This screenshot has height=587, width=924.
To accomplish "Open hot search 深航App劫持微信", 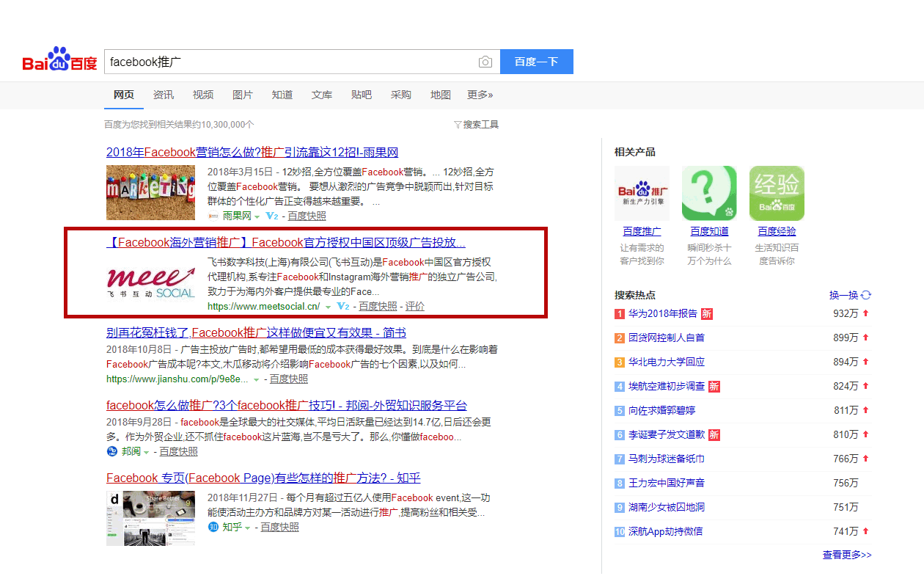I will pyautogui.click(x=666, y=531).
